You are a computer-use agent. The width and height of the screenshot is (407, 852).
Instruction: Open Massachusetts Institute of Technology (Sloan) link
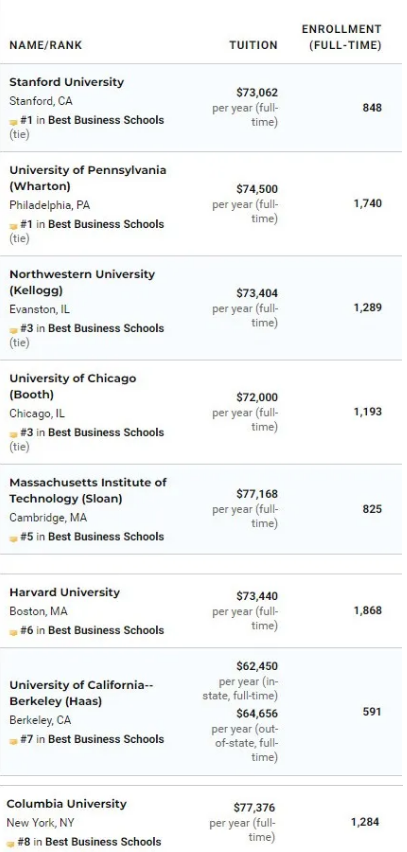[x=88, y=490]
